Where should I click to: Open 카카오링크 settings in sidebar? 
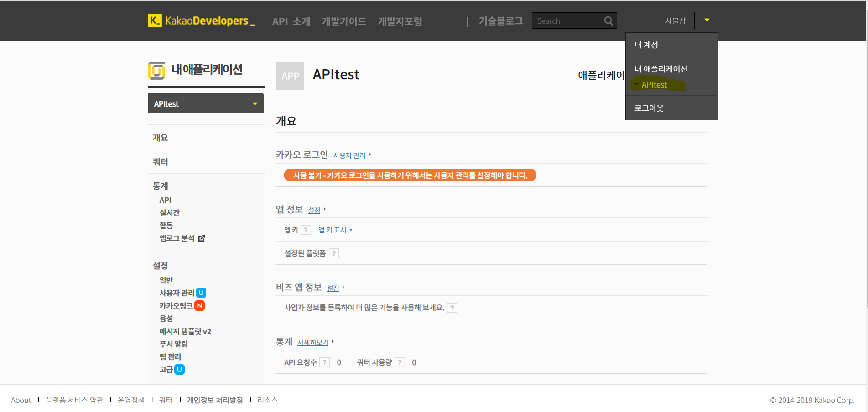click(176, 305)
